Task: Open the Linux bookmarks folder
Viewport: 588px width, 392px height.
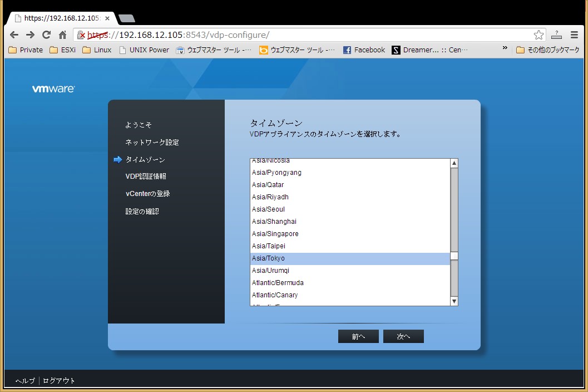Action: pyautogui.click(x=97, y=50)
